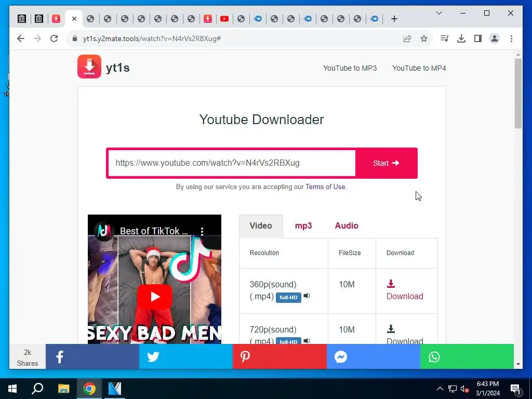View site information via the lock icon
This screenshot has width=532, height=399.
75,38
